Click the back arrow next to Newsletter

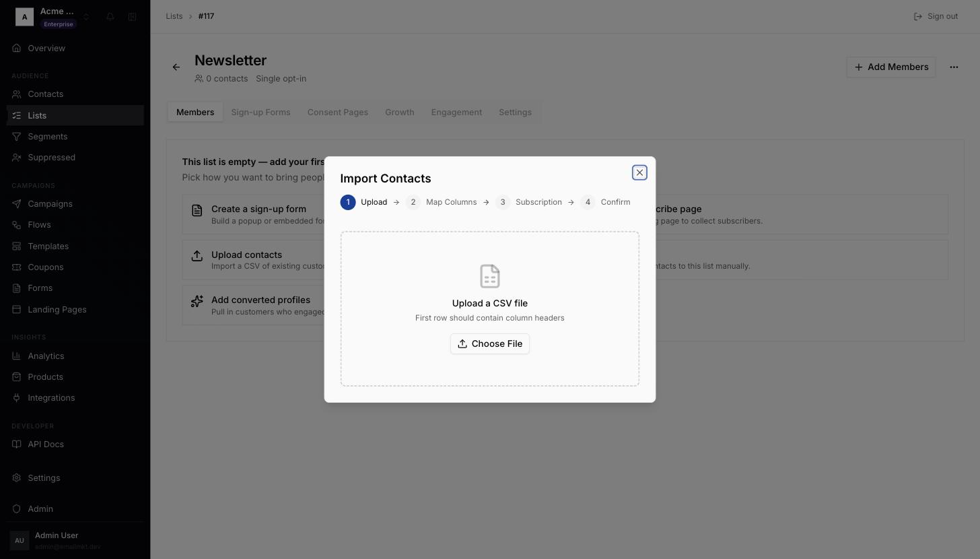176,67
